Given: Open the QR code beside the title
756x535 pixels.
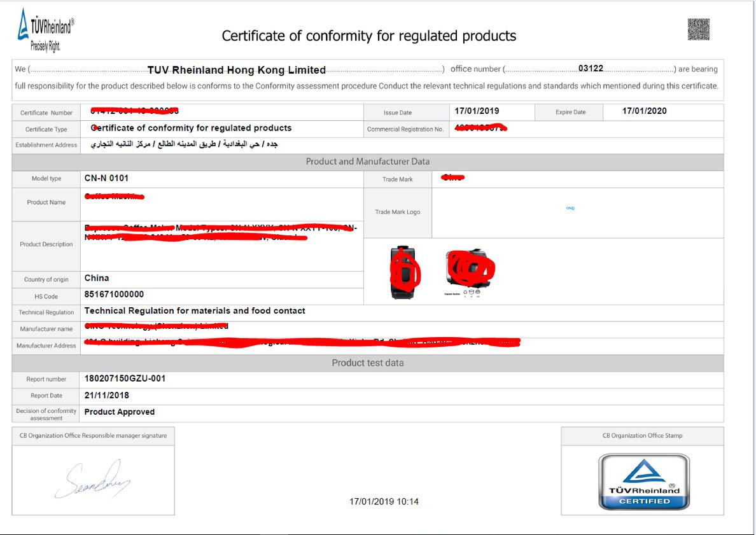Looking at the screenshot, I should 699,29.
